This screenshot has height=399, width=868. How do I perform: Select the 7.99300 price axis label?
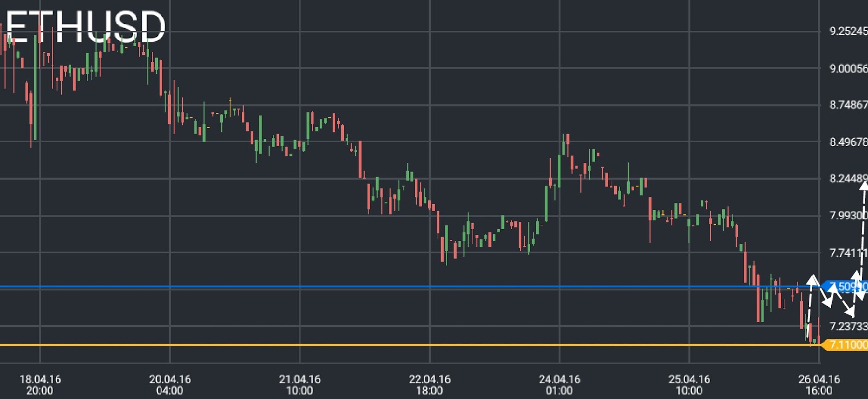(848, 215)
